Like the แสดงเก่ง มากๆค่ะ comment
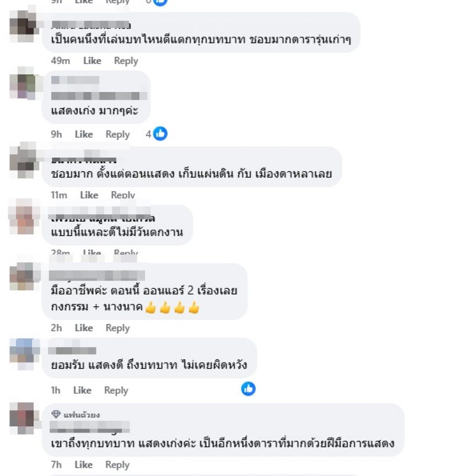Screen dimensions: 452x476 pos(84,134)
